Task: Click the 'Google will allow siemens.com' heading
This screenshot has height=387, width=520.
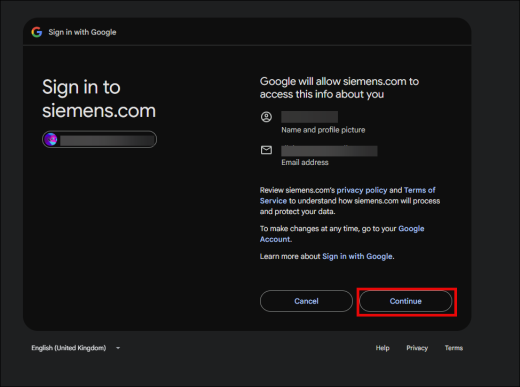Action: (x=339, y=88)
